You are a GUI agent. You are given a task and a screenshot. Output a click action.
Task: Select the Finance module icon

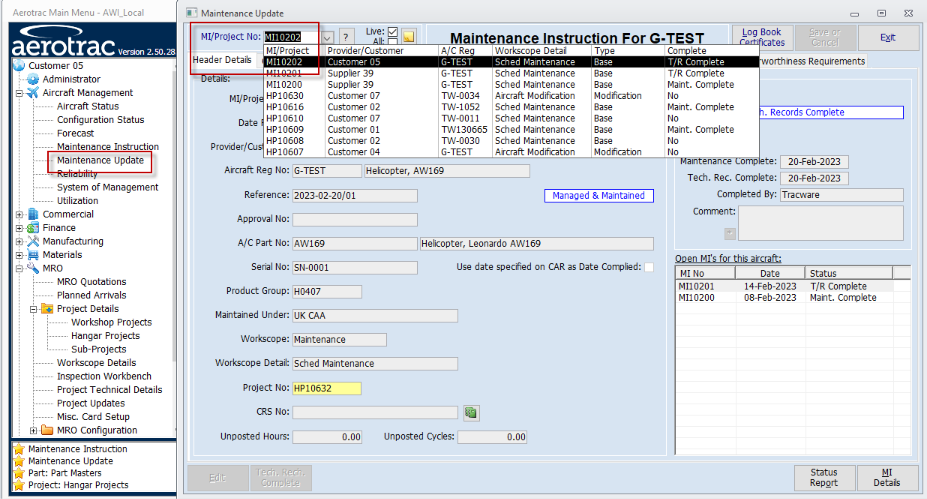(33, 228)
